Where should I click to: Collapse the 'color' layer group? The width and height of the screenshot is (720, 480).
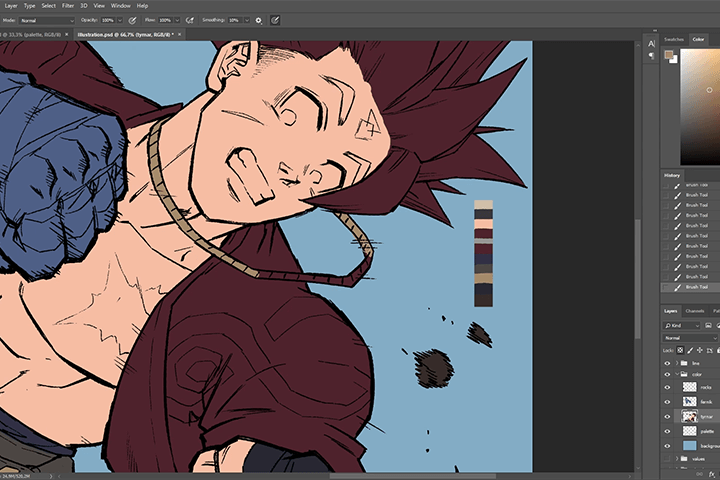(x=677, y=374)
